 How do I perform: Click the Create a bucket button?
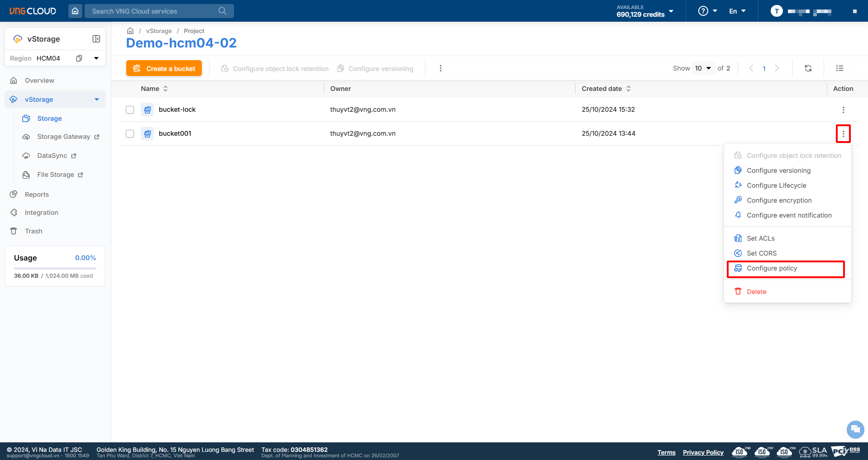pos(164,69)
